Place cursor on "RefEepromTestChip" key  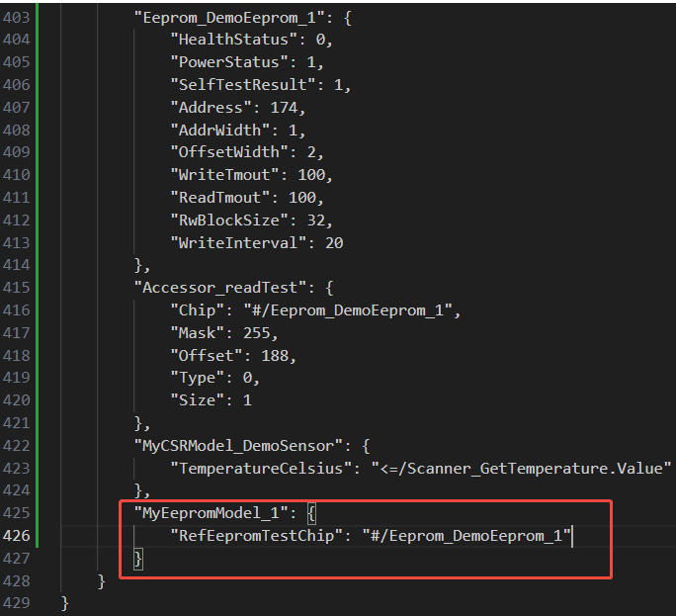click(x=252, y=536)
